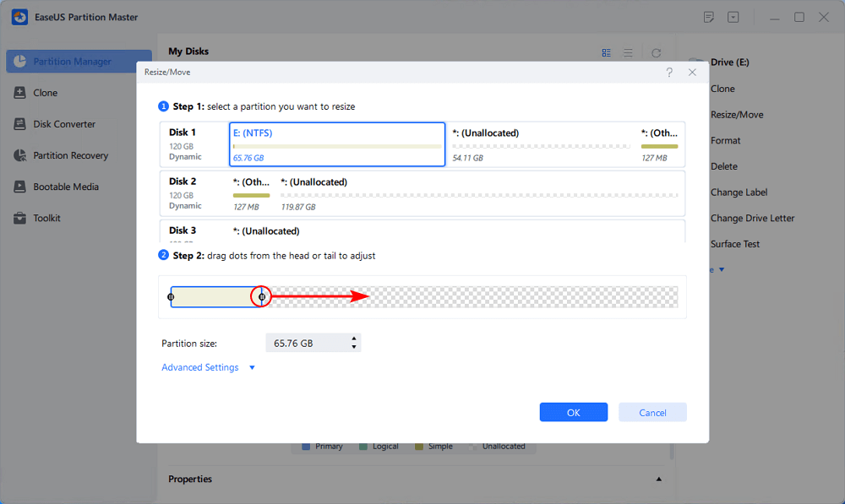Switch My Disks to grid view
Viewport: 845px width, 504px height.
coord(607,52)
